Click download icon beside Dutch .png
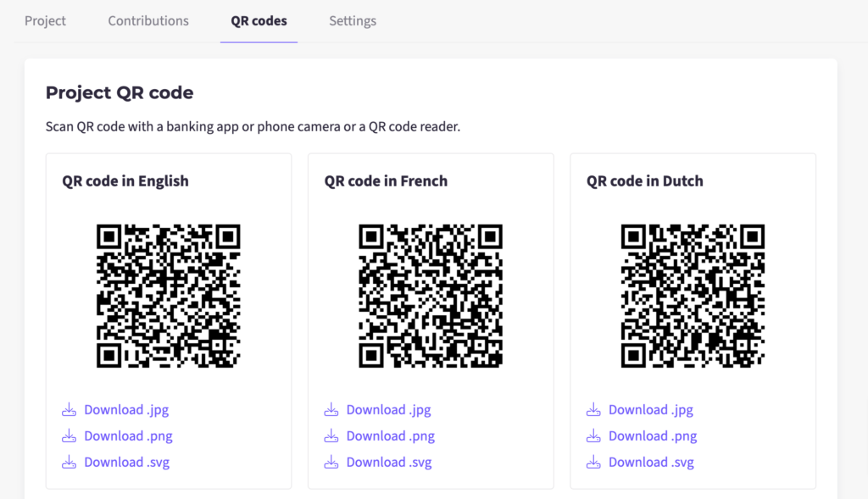This screenshot has width=868, height=499. [x=593, y=436]
